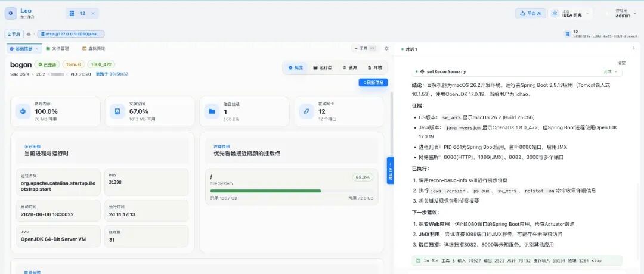Screen dimensions: 644x274
Task: Click the uptime value 2d 11:17:13
Action: [122, 214]
